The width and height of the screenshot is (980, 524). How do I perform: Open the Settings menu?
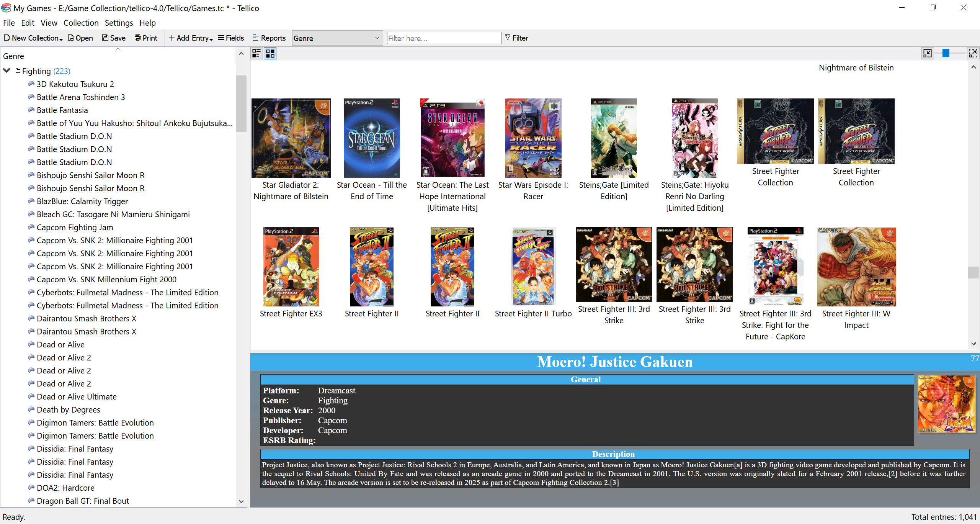[119, 23]
